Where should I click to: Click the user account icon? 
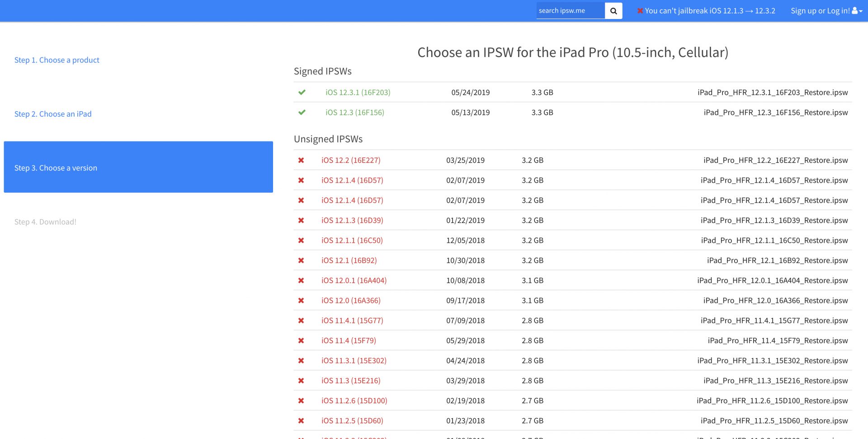(x=854, y=11)
